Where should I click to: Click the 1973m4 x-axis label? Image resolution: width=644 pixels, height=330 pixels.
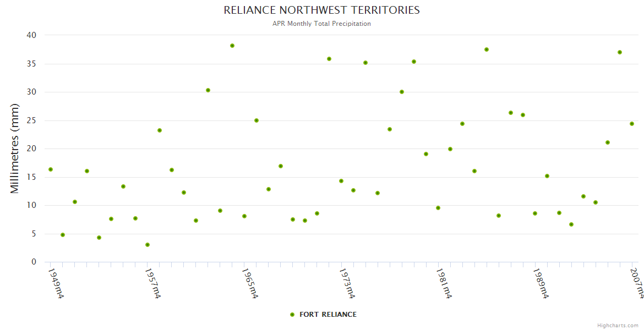tap(347, 284)
